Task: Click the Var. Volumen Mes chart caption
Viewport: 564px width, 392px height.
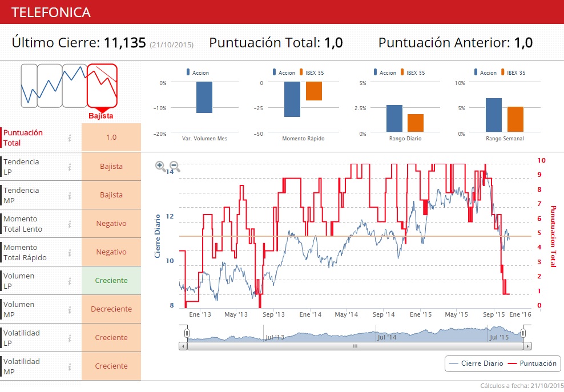Action: 205,139
